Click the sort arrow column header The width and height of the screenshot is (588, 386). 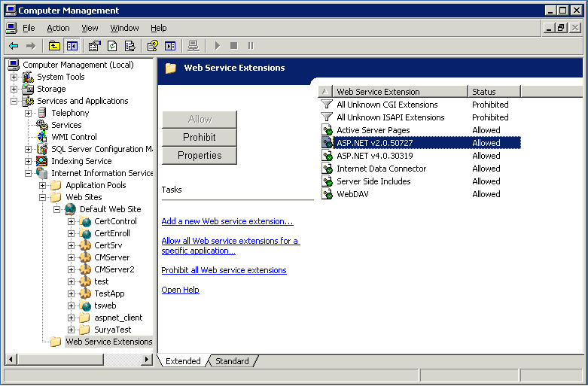pos(325,92)
